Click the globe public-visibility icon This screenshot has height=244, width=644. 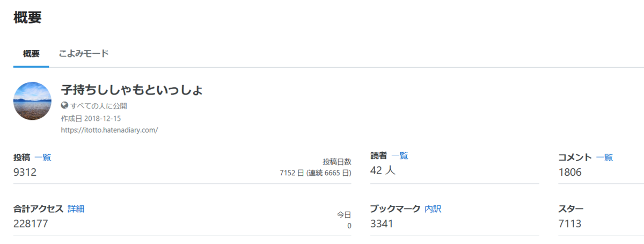(x=65, y=106)
